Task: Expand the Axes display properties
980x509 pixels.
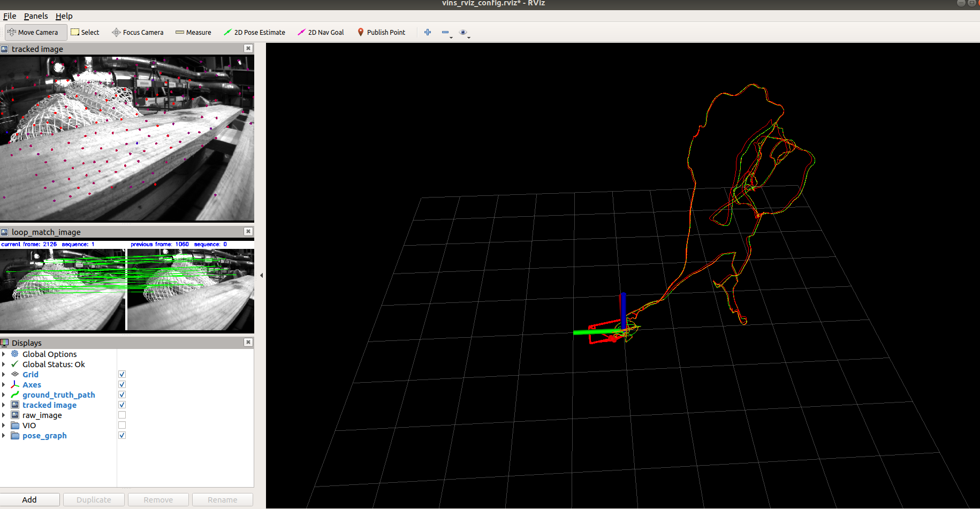Action: (x=4, y=384)
